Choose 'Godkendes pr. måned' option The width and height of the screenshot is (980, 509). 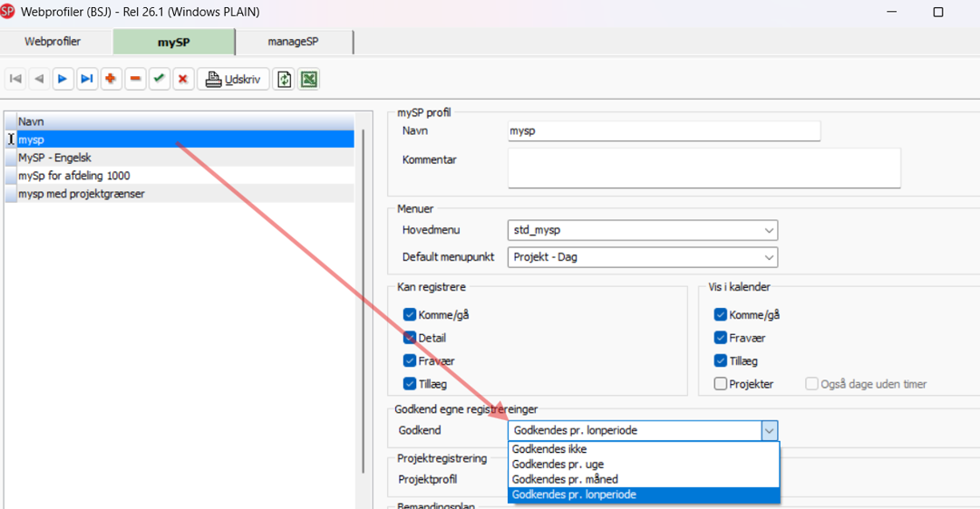(645, 479)
